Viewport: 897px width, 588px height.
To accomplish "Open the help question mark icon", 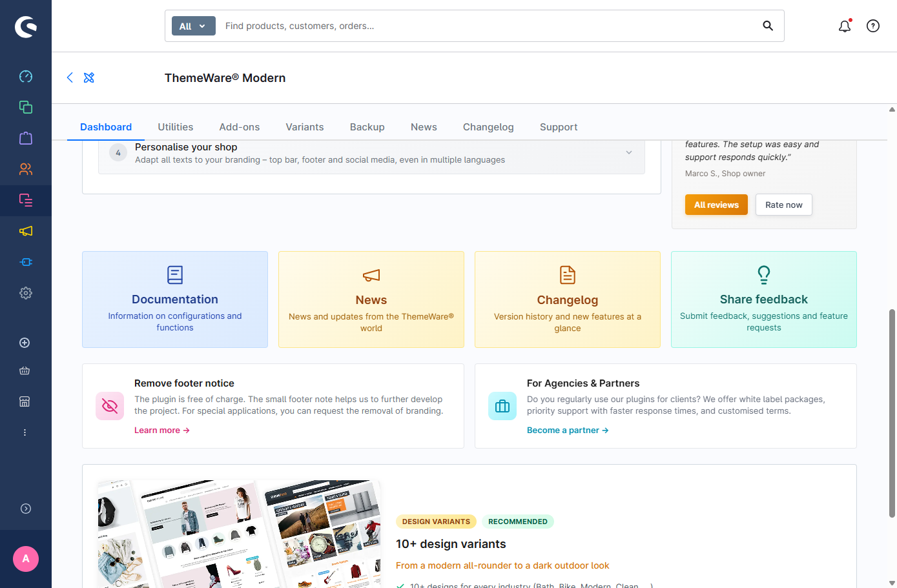I will (x=873, y=26).
